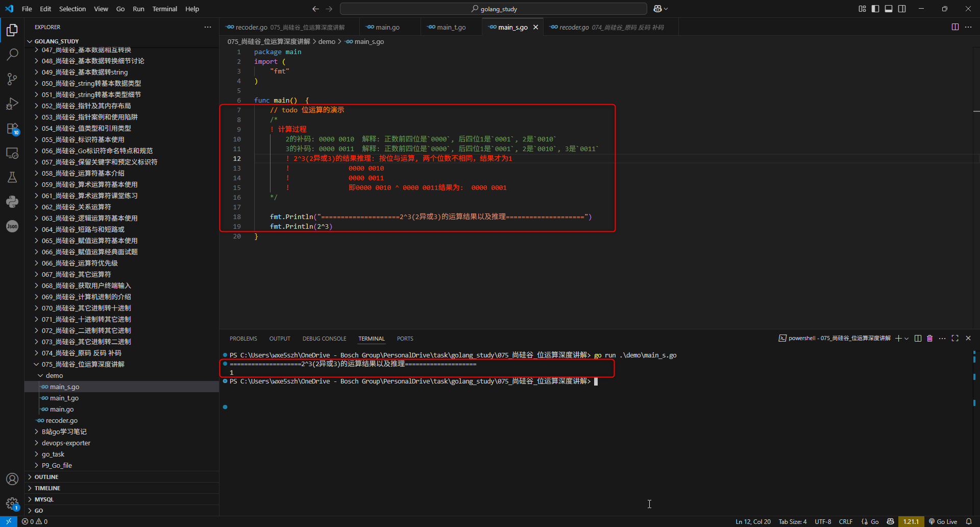Create a new terminal with the plus icon

coord(898,338)
